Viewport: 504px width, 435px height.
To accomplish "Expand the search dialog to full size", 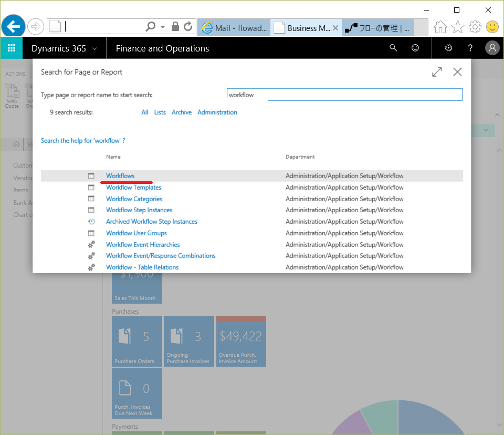I will coord(437,72).
